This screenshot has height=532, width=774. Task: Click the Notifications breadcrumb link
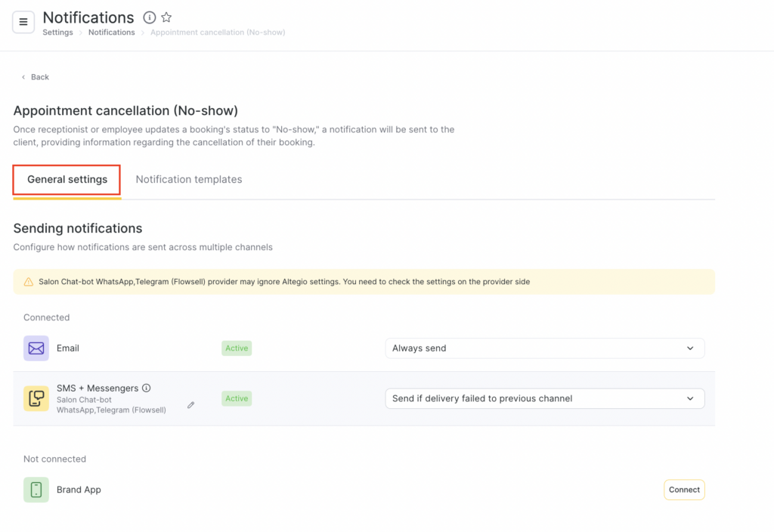click(x=111, y=32)
